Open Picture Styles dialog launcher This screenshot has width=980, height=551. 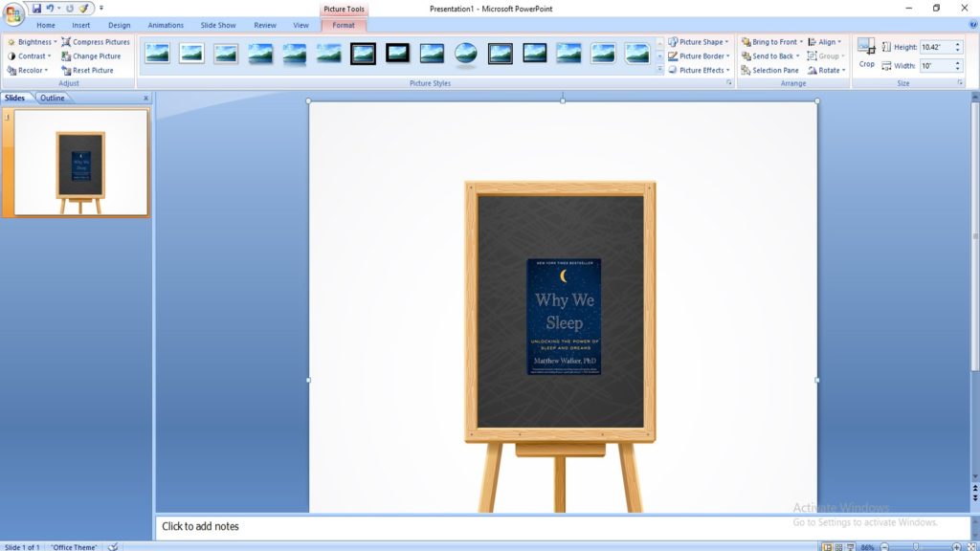[x=728, y=82]
